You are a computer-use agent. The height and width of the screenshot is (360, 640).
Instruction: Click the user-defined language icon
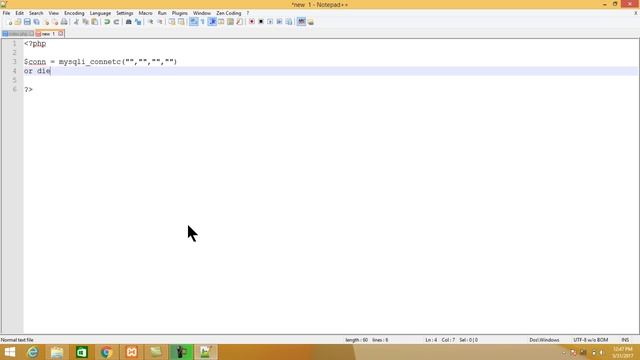click(221, 22)
